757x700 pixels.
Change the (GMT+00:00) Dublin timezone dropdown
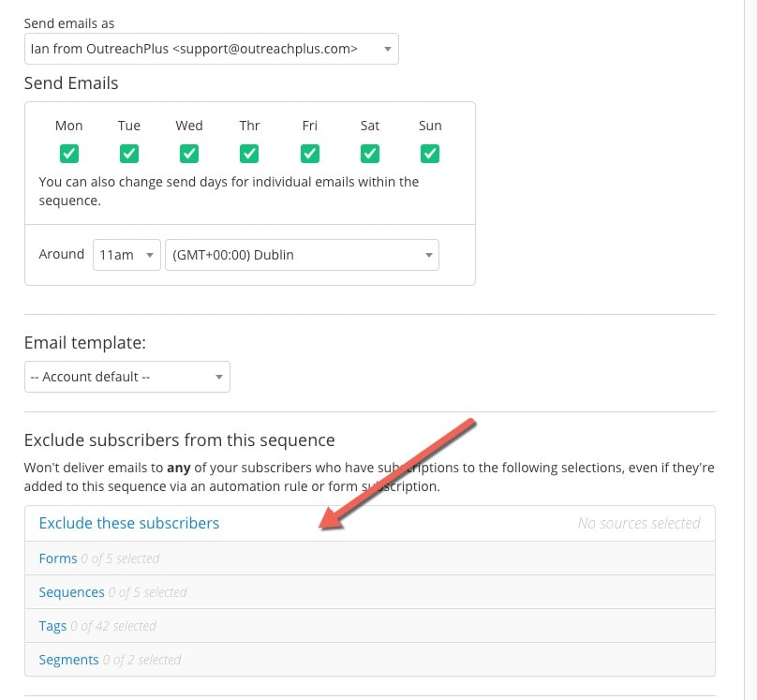click(x=301, y=255)
